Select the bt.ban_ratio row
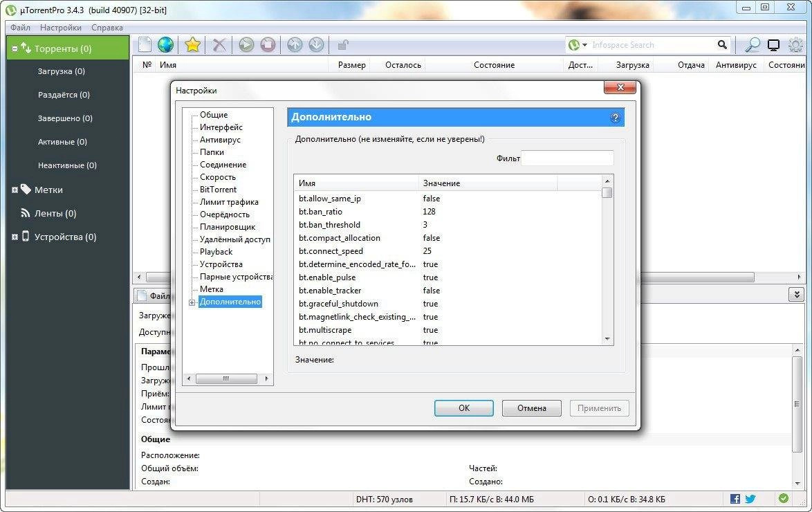Viewport: 812px width, 512px height. tap(447, 212)
